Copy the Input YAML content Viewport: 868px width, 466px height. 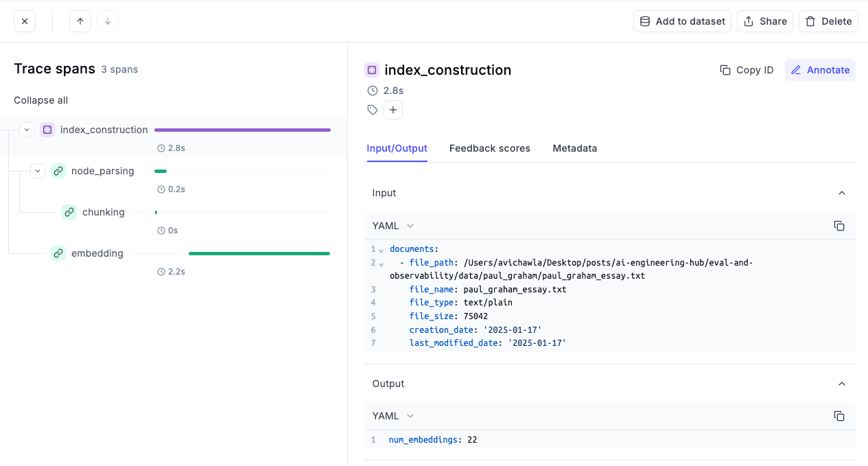coord(838,226)
